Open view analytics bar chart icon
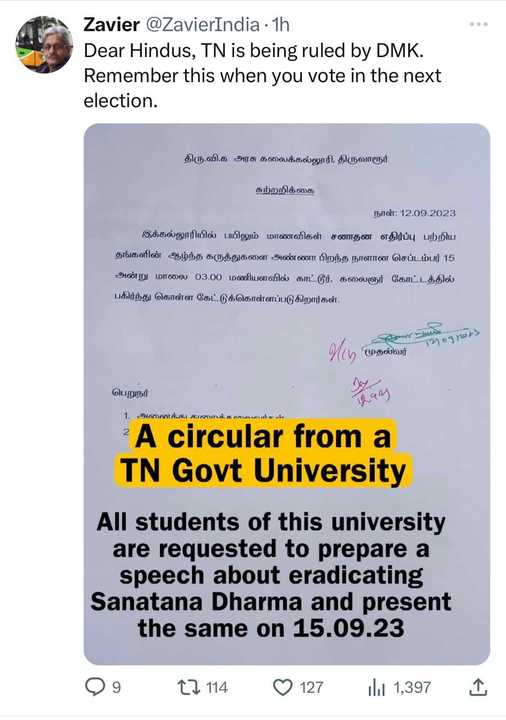Viewport: 506px width, 720px height. pos(376,687)
